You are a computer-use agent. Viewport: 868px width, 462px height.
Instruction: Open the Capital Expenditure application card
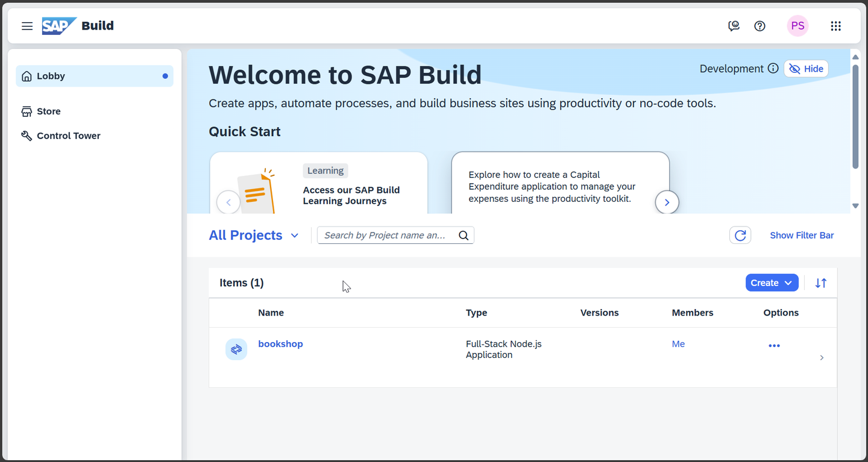point(561,183)
